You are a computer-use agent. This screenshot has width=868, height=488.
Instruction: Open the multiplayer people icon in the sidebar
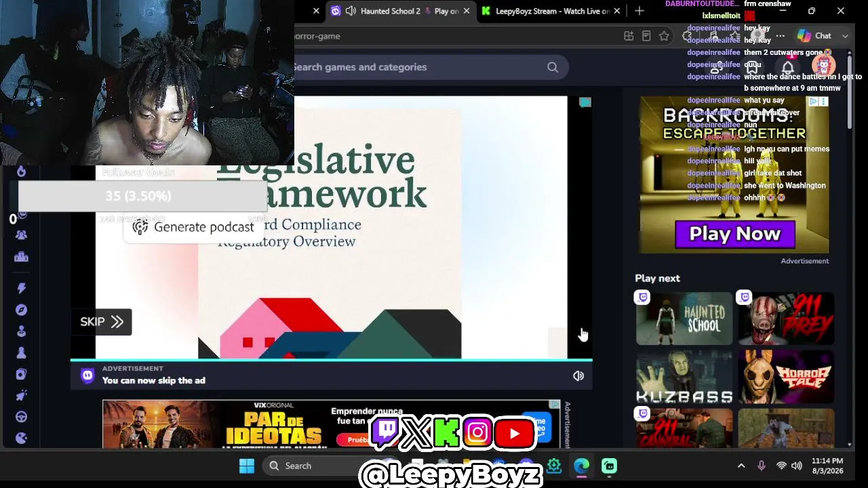coord(22,235)
